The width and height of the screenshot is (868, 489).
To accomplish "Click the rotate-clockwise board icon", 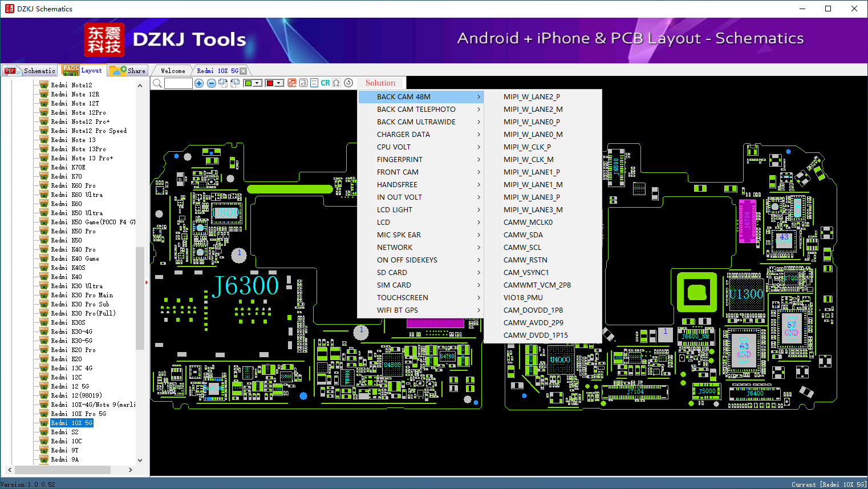I will tap(223, 83).
